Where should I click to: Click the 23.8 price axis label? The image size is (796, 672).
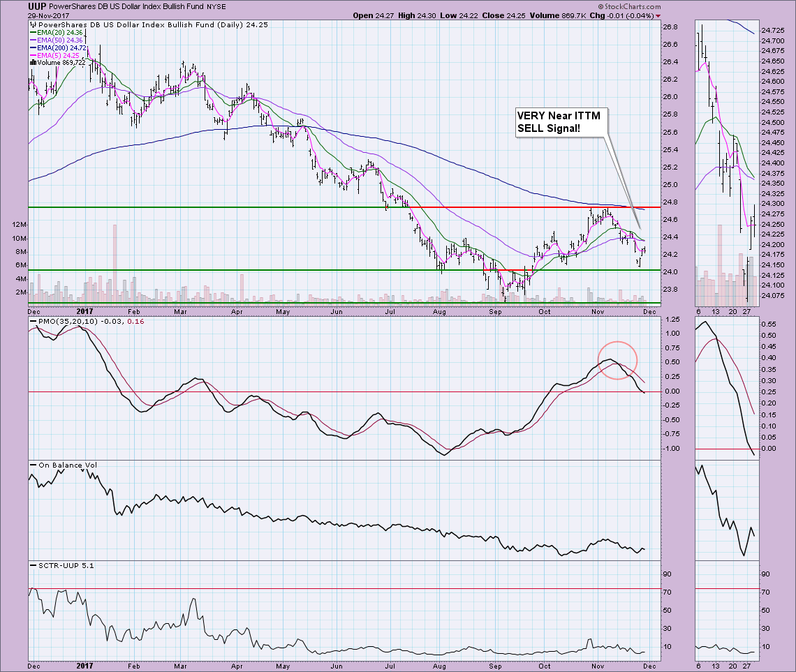pyautogui.click(x=670, y=290)
